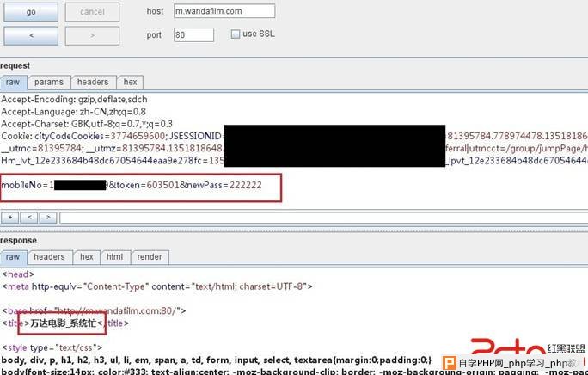Viewport: 588px width, 375px height.
Task: Click the cancel button
Action: pos(92,12)
